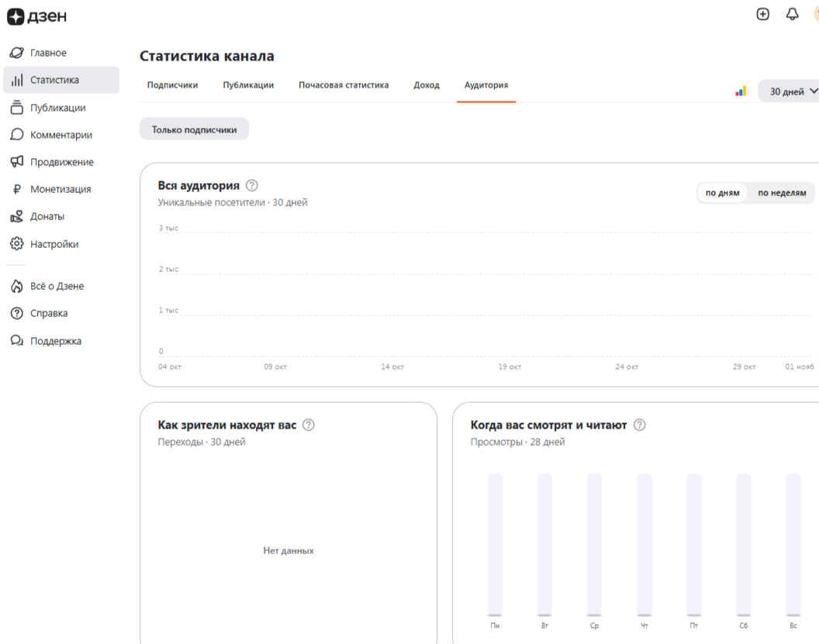Click the colored bar chart icon

(x=741, y=91)
